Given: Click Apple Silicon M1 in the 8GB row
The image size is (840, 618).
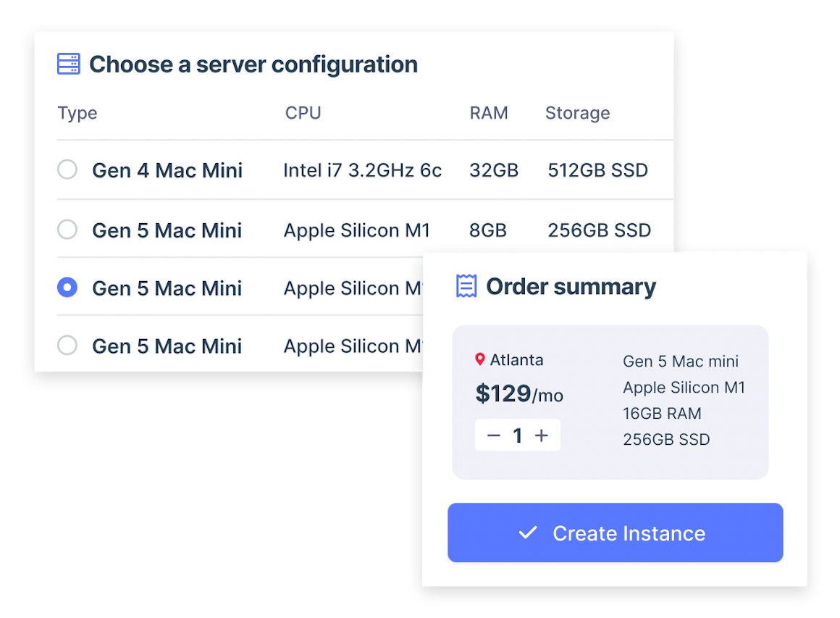Looking at the screenshot, I should (x=357, y=230).
